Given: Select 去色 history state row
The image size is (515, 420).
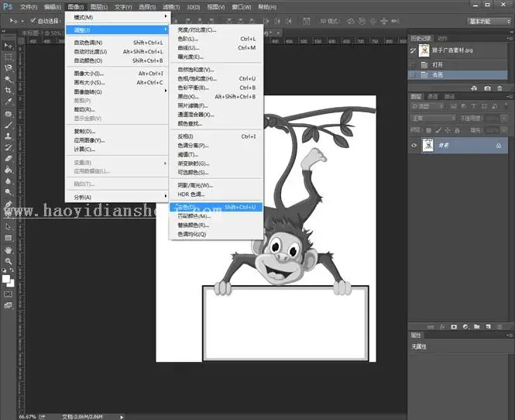Looking at the screenshot, I should coord(458,75).
